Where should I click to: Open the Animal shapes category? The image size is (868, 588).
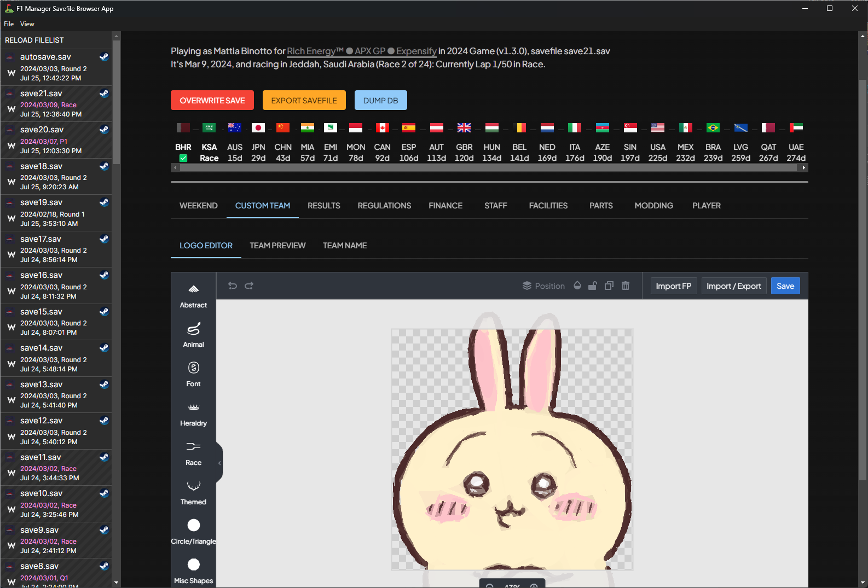pos(193,335)
